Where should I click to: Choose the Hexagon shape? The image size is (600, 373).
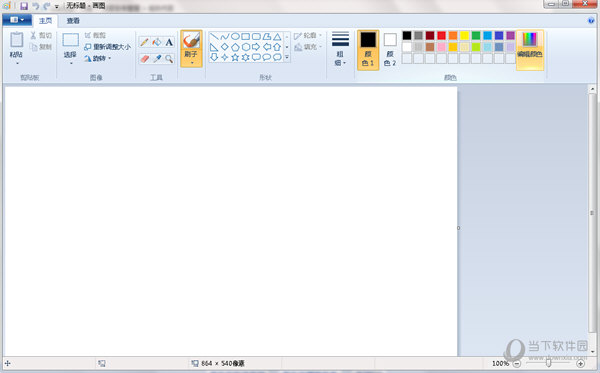click(x=246, y=47)
